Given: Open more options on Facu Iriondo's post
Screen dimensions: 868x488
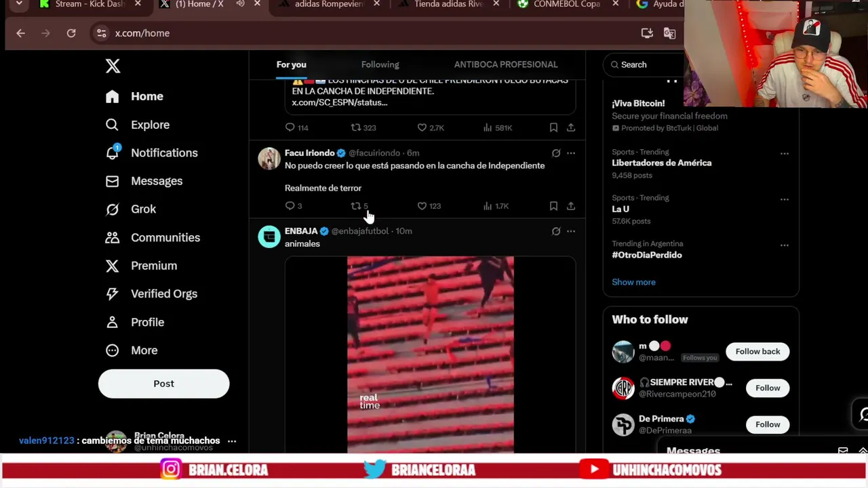Looking at the screenshot, I should 571,153.
